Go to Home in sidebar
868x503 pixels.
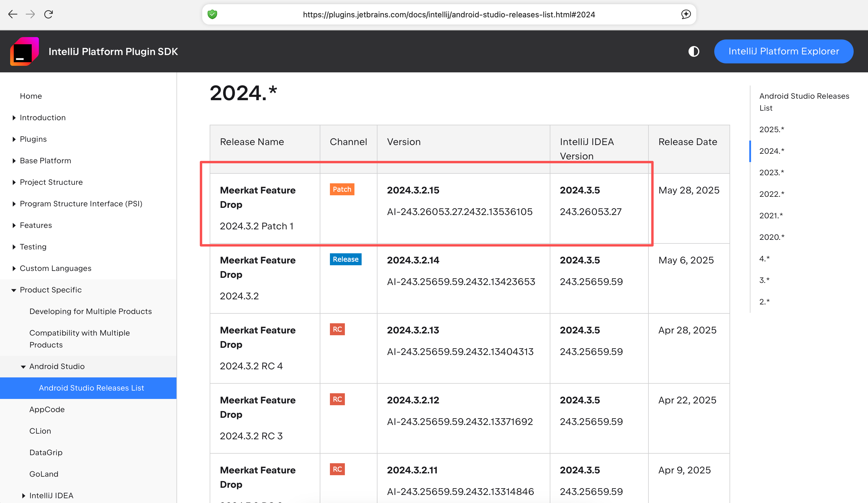tap(31, 96)
